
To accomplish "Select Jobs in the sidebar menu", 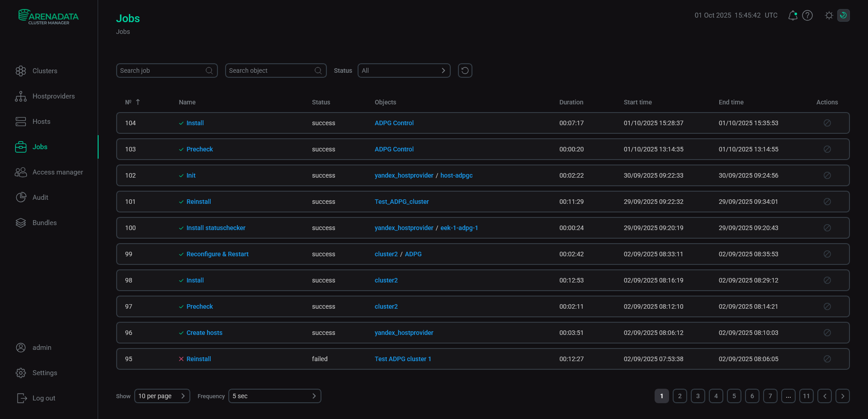I will [39, 146].
